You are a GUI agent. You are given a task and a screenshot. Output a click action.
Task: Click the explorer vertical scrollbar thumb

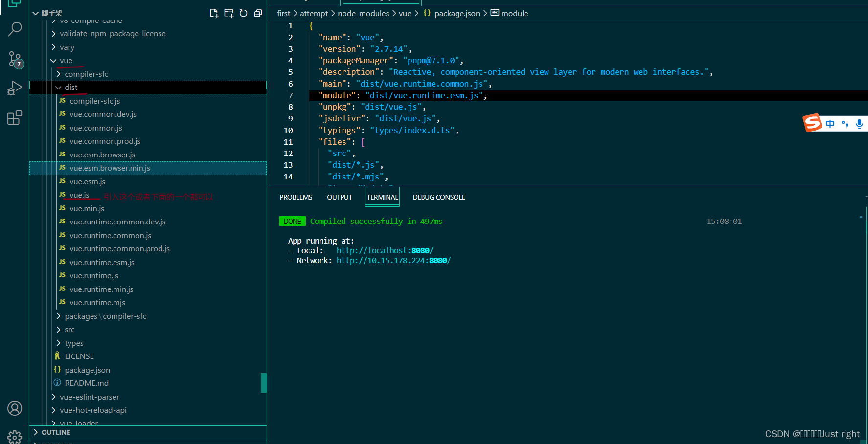[264, 383]
